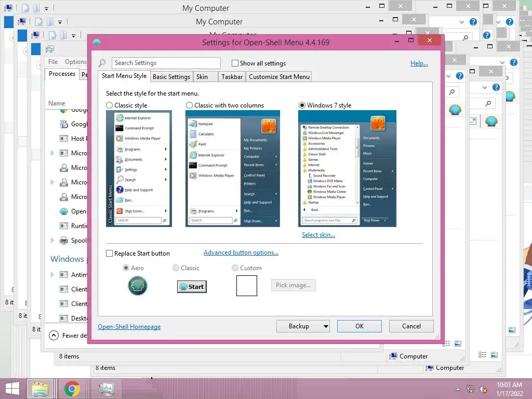Image resolution: width=532 pixels, height=399 pixels.
Task: Open File menu in Task Manager
Action: click(53, 62)
